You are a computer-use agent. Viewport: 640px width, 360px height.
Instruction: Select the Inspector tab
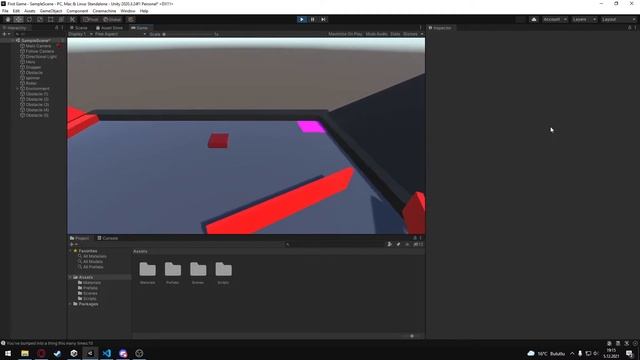pyautogui.click(x=440, y=28)
